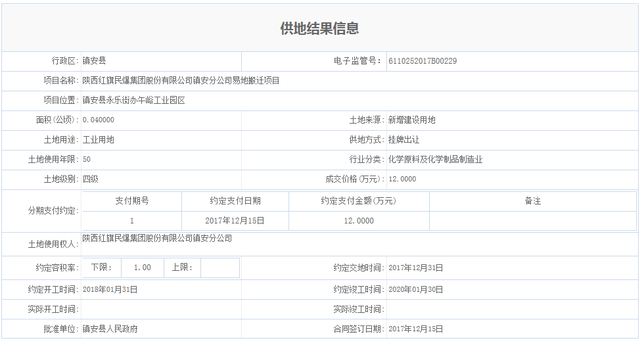The image size is (644, 355).
Task: Click the project name 陕西红旗民爆集团股份有限公司镇安分公司易地搬迁项目
Action: (x=181, y=80)
